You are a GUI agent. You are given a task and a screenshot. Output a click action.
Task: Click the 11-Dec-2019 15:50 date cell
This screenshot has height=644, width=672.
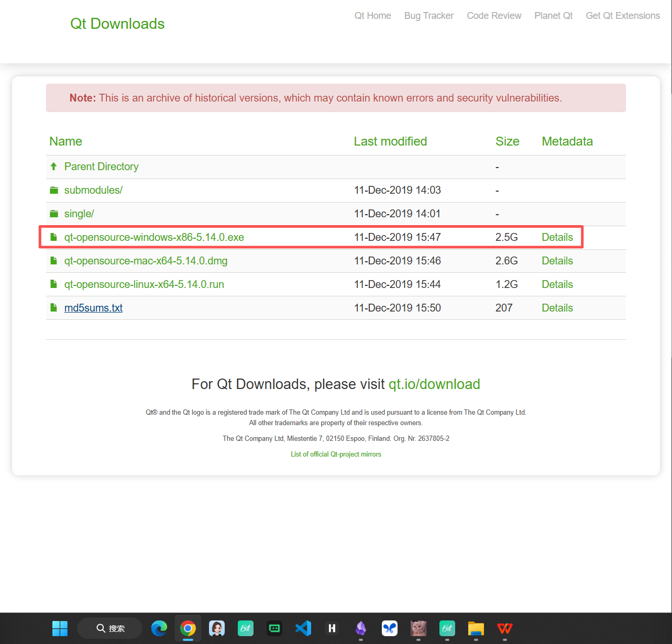[398, 308]
